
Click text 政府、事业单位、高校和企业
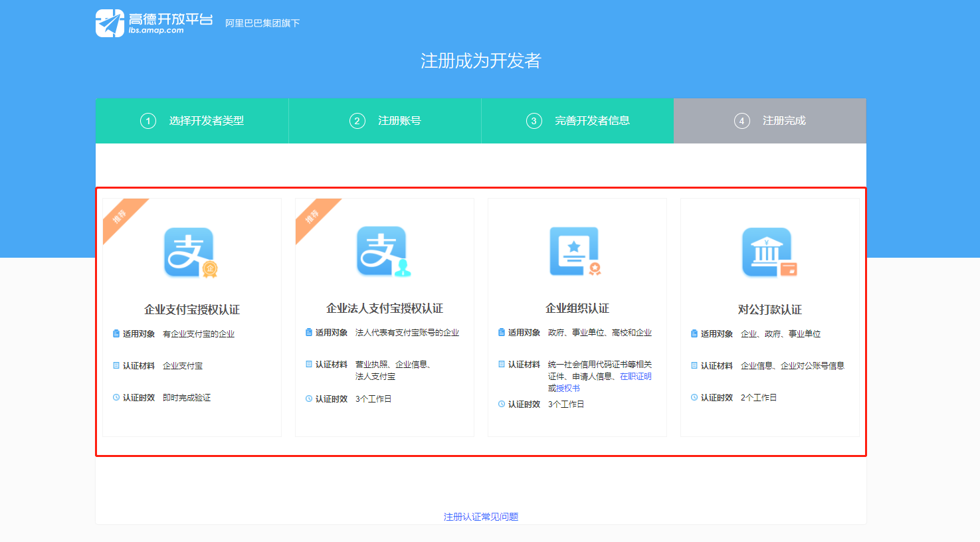(x=600, y=333)
